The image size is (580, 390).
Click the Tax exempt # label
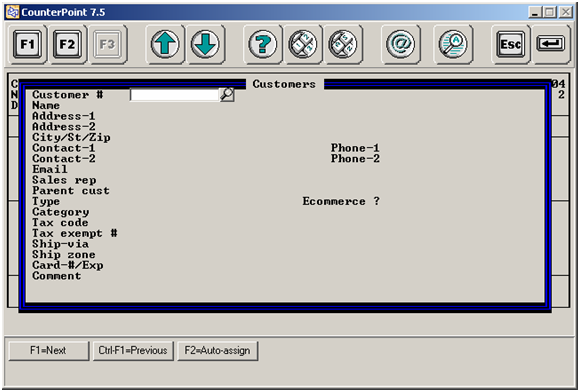tap(75, 233)
